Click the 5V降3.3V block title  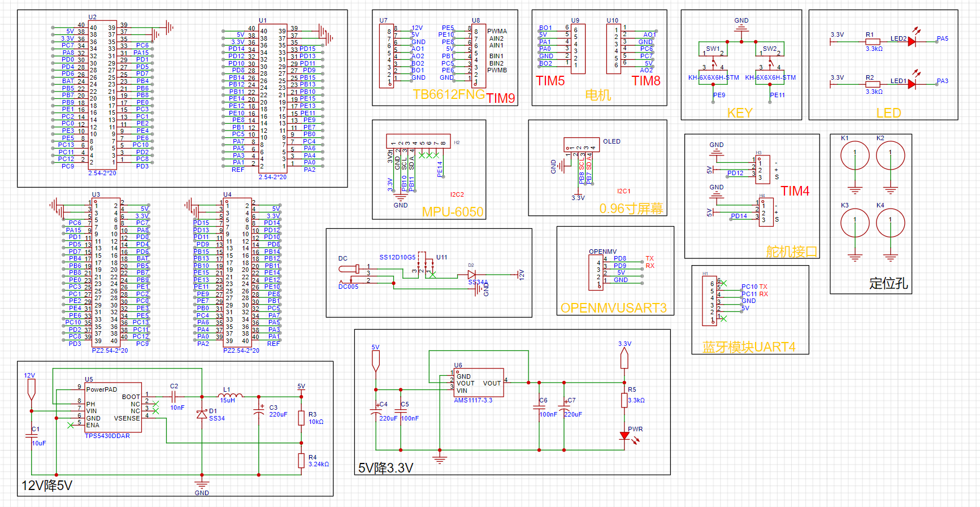[386, 468]
